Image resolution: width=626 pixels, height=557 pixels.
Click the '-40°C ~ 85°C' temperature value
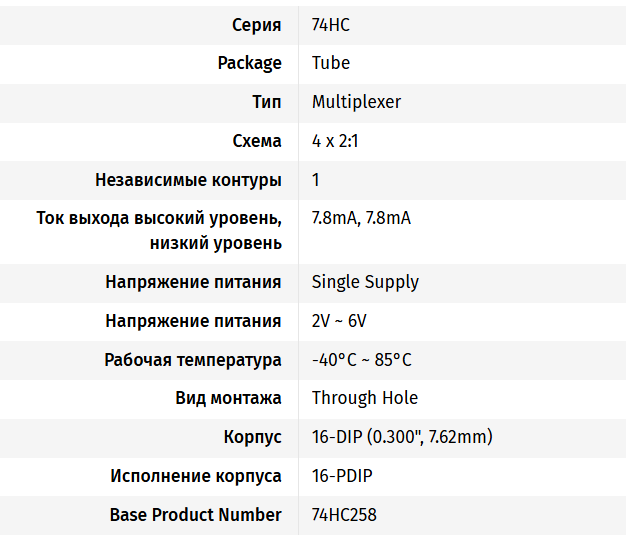[362, 360]
